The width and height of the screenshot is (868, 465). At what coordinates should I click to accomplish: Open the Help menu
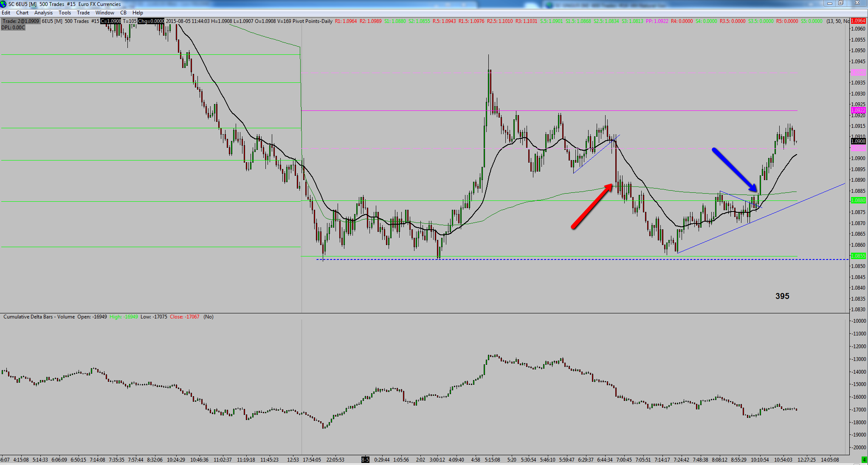[138, 13]
